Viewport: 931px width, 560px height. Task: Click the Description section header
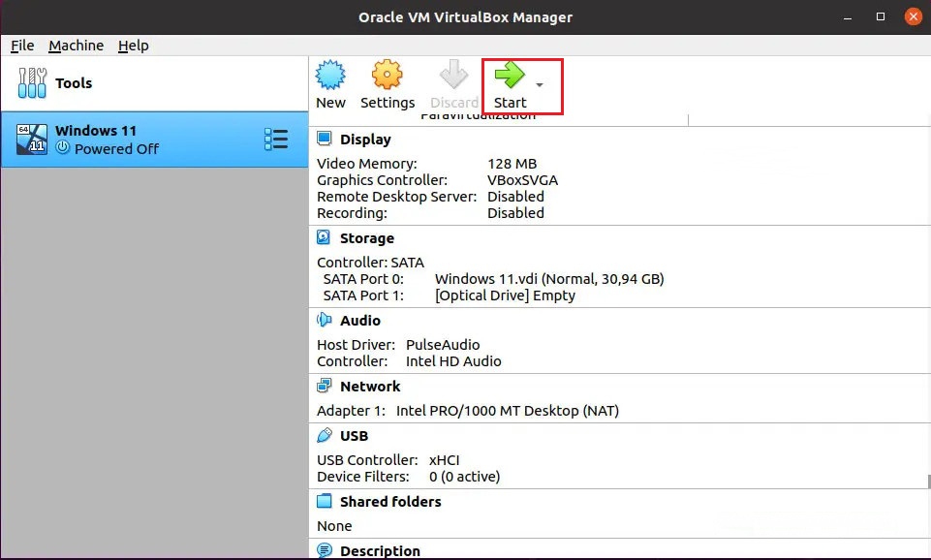click(380, 550)
